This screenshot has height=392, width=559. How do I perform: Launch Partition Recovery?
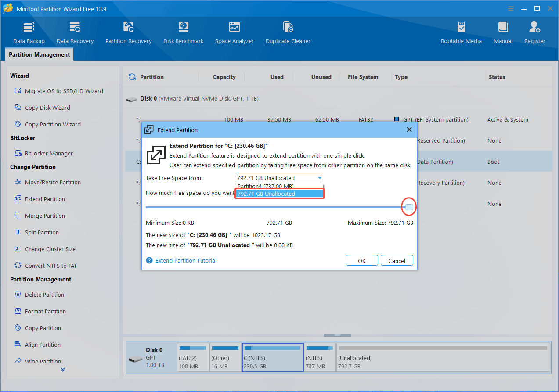128,32
